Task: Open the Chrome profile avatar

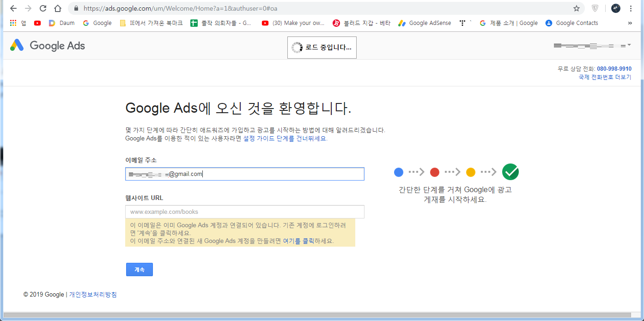Action: click(616, 8)
